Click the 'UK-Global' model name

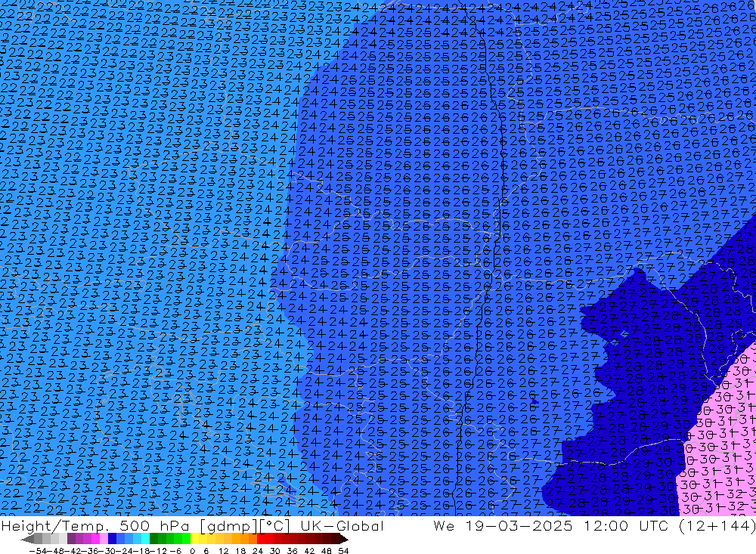(342, 525)
